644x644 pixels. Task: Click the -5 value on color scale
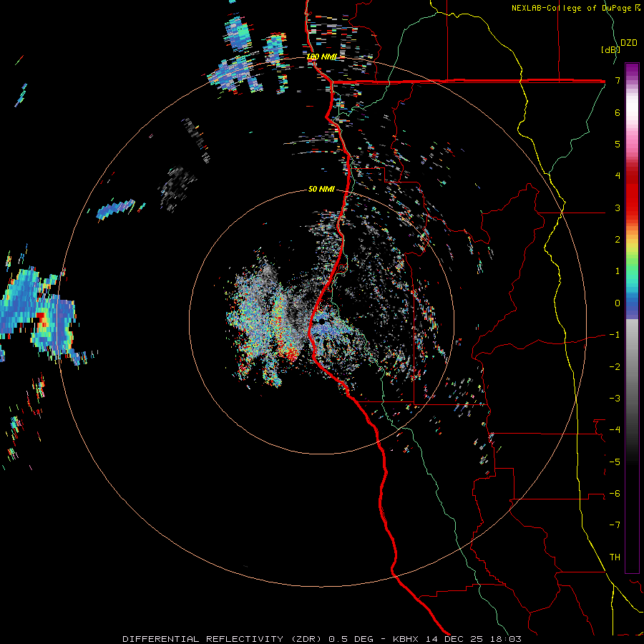click(615, 462)
